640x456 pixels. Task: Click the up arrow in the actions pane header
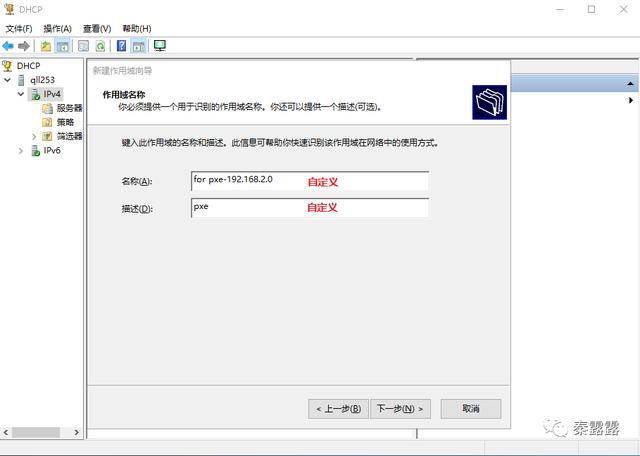point(630,84)
